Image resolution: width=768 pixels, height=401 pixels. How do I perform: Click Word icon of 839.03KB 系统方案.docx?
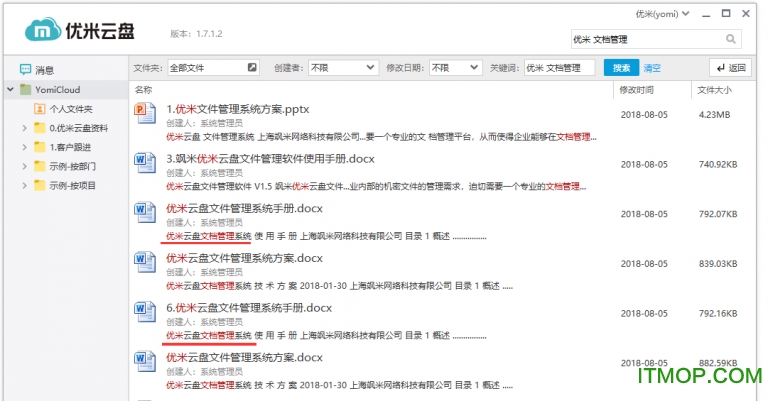[145, 262]
